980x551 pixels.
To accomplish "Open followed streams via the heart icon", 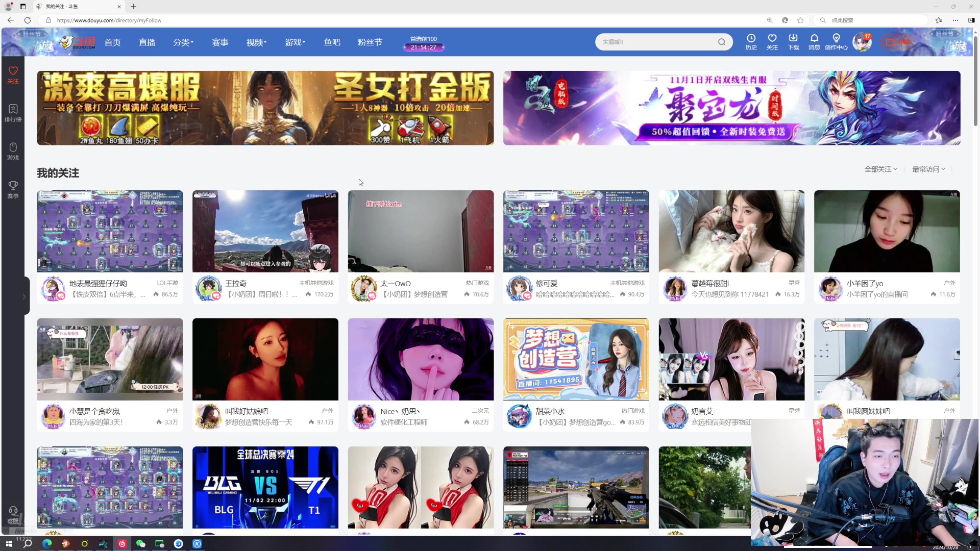I will tap(772, 42).
